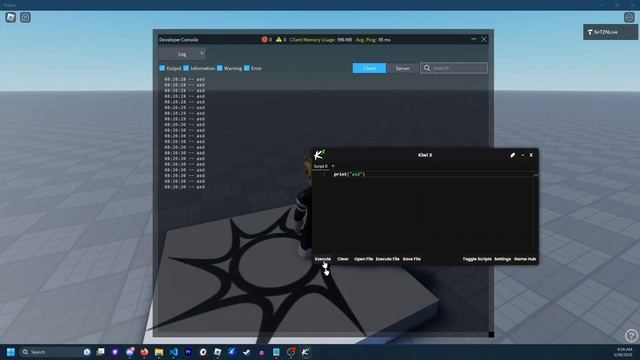Switch to the Server tab
Screen dimensions: 640x360
[x=402, y=68]
